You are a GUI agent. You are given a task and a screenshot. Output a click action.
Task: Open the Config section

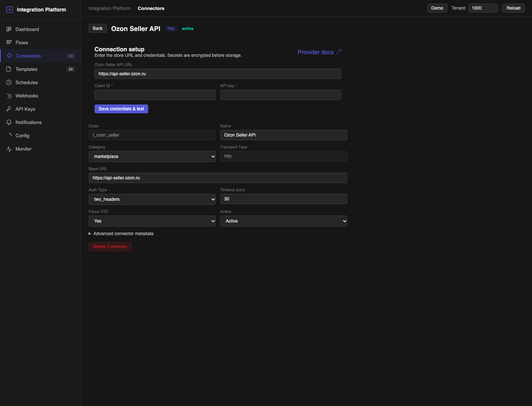click(41, 135)
